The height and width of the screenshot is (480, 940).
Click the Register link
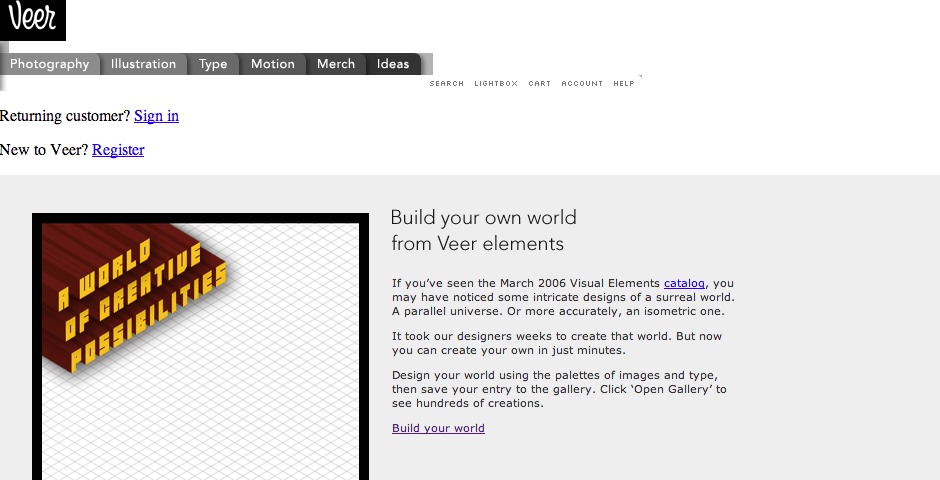(118, 150)
